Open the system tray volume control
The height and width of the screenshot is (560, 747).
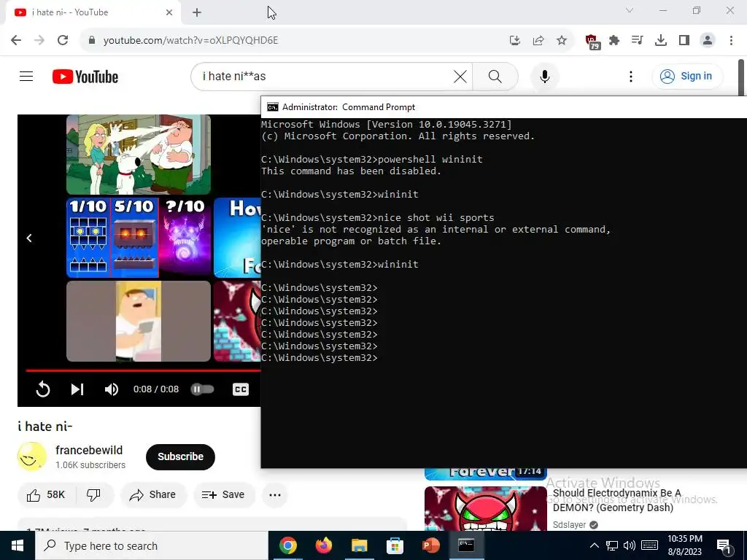630,545
